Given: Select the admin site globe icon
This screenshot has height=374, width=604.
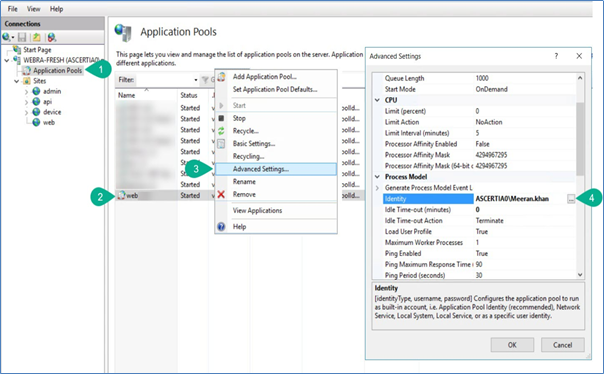Looking at the screenshot, I should 36,91.
